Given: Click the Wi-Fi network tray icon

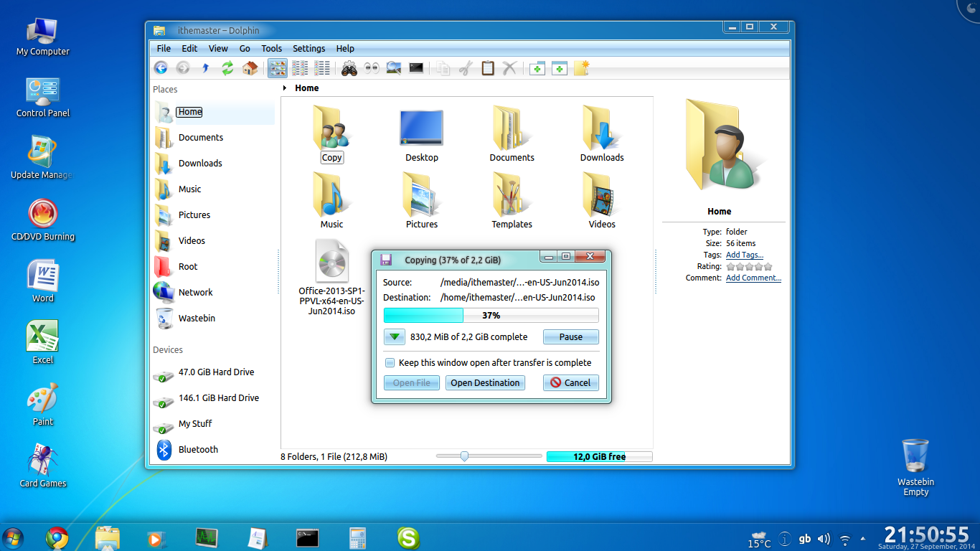Looking at the screenshot, I should 845,539.
